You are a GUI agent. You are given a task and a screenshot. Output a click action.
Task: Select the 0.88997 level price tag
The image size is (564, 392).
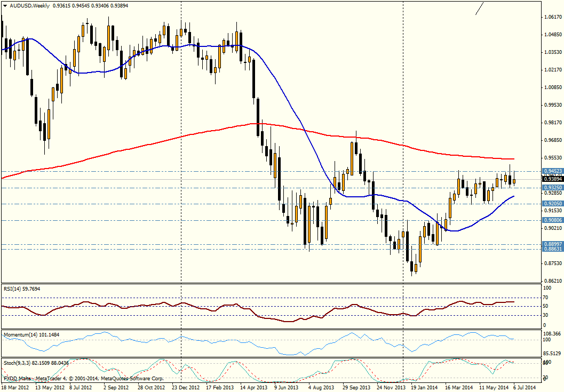552,244
